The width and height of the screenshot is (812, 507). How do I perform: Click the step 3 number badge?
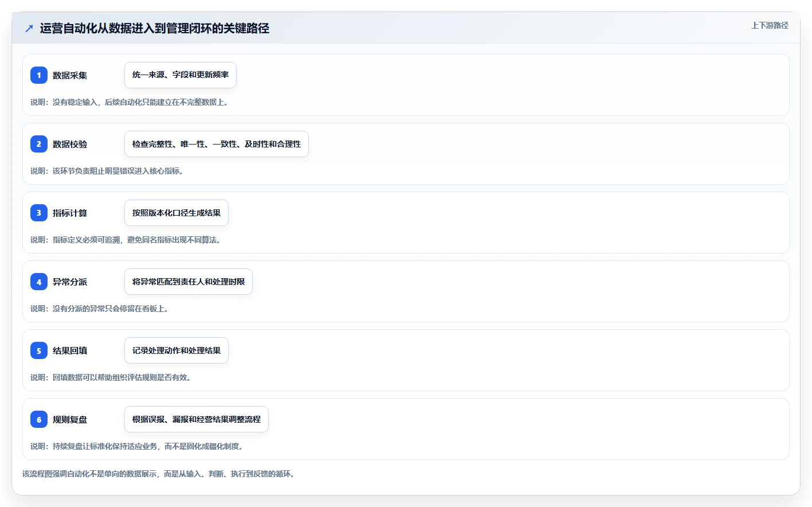tap(39, 213)
